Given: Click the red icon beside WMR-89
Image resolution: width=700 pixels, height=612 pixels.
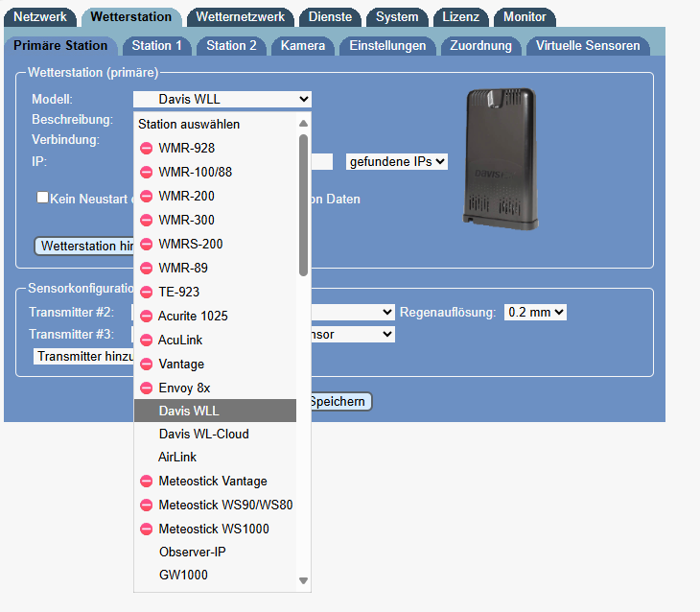Looking at the screenshot, I should [x=146, y=268].
